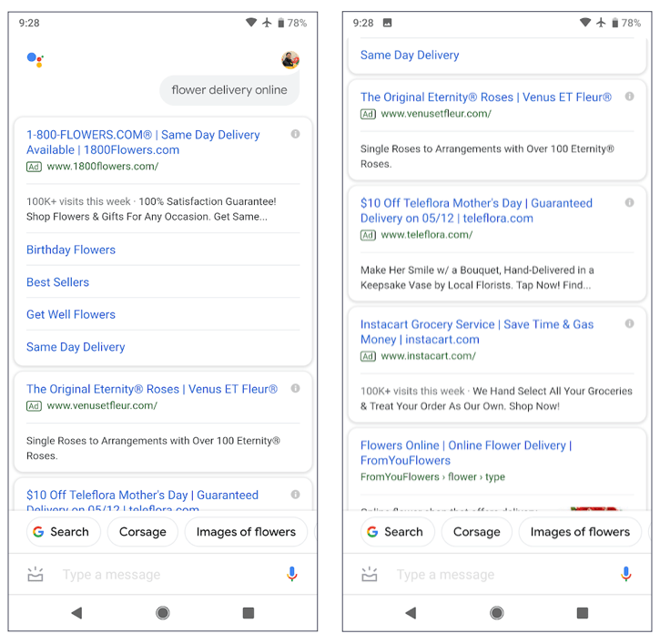660x644 pixels.
Task: Open www.1800flowers.com/ URL link
Action: pos(103,167)
